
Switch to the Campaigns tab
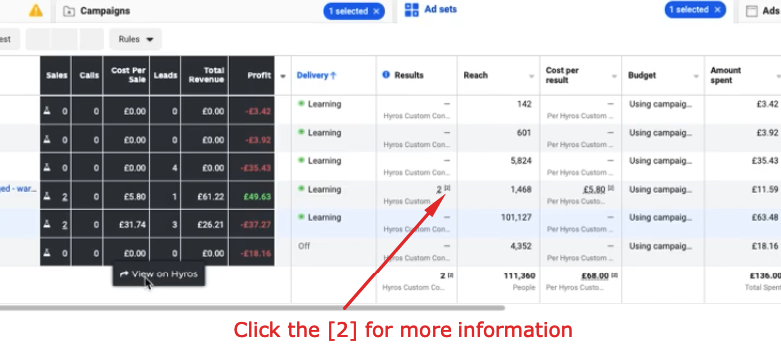(x=105, y=11)
